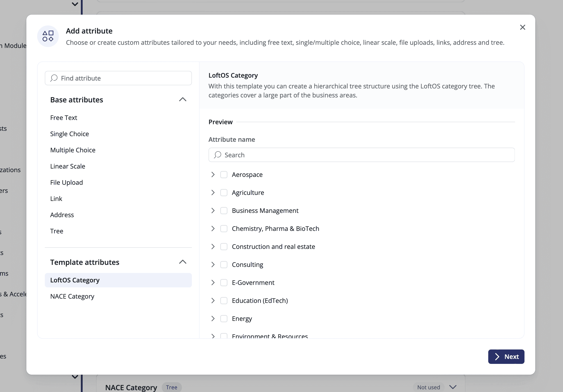
Task: Select the Multiple Choice attribute type
Action: (73, 150)
